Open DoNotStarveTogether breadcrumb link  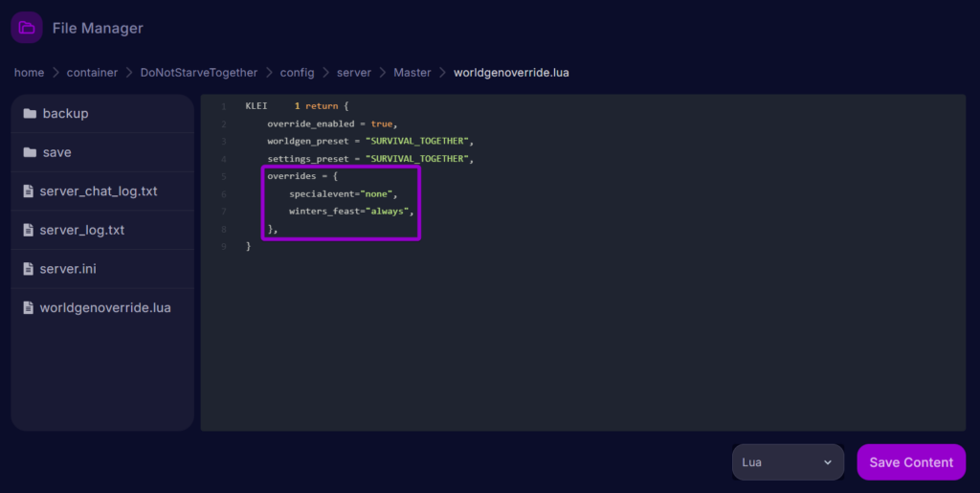(x=198, y=73)
